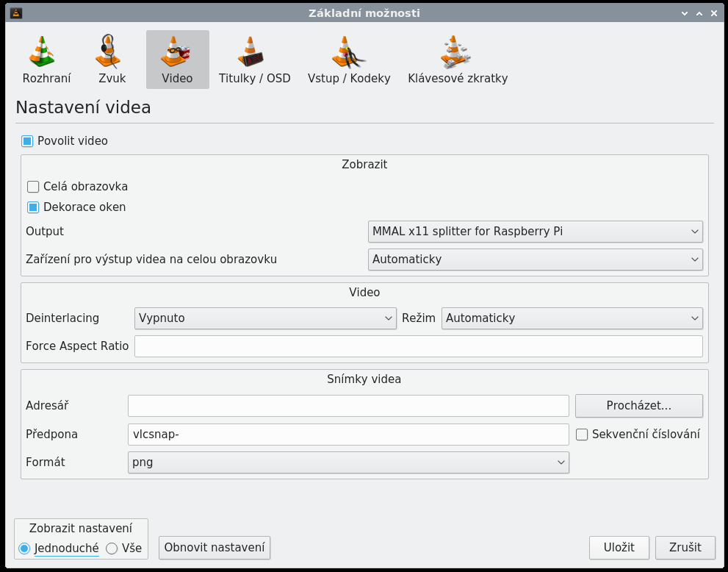
Task: Open the Klávesové zkratky cone icon
Action: click(455, 51)
